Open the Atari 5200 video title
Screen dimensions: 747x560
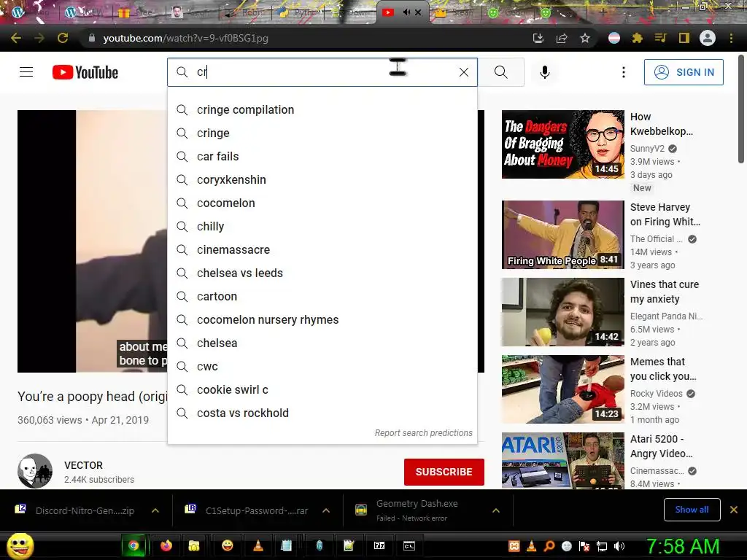pyautogui.click(x=661, y=446)
